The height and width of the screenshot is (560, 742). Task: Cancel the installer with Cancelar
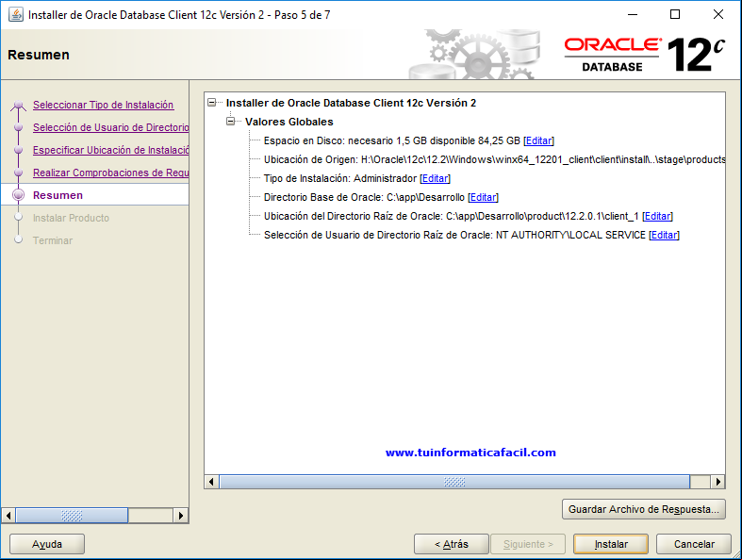click(x=694, y=544)
